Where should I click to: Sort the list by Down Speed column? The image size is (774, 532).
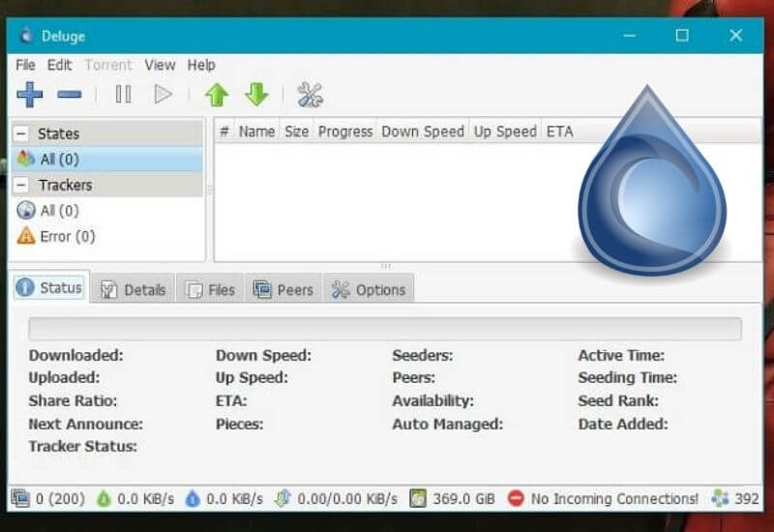tap(423, 132)
